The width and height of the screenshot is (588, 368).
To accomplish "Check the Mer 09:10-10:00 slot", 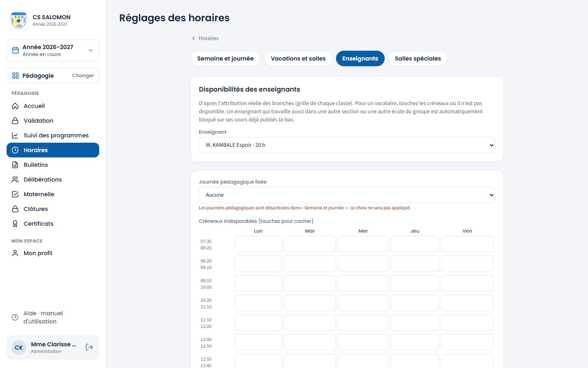I will pyautogui.click(x=363, y=283).
